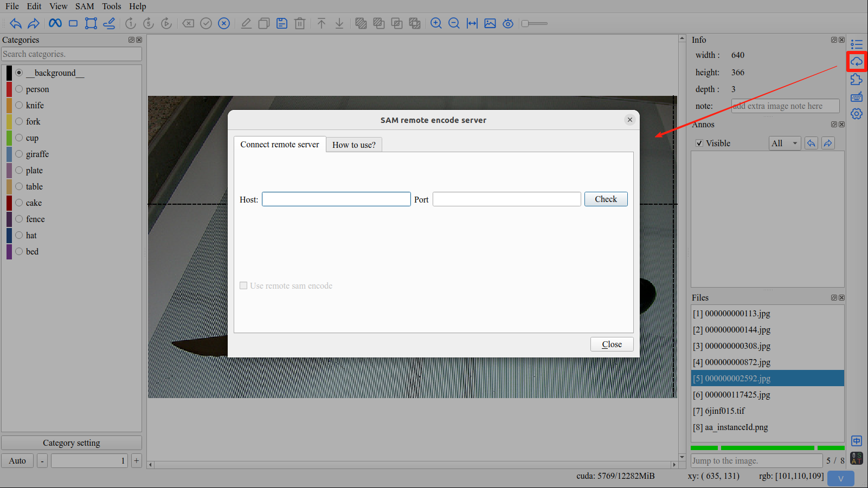Image resolution: width=868 pixels, height=488 pixels.
Task: Select the fork category radio button
Action: click(x=19, y=121)
